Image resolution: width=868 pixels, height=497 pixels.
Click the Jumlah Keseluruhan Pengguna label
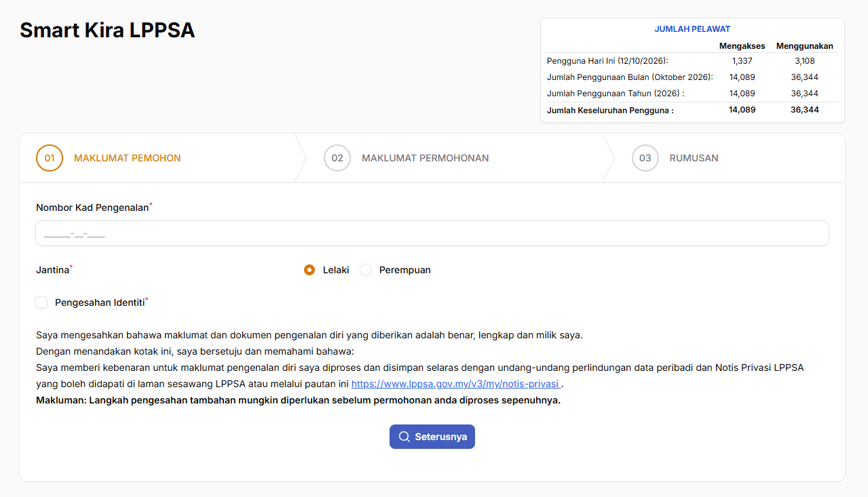pos(610,110)
